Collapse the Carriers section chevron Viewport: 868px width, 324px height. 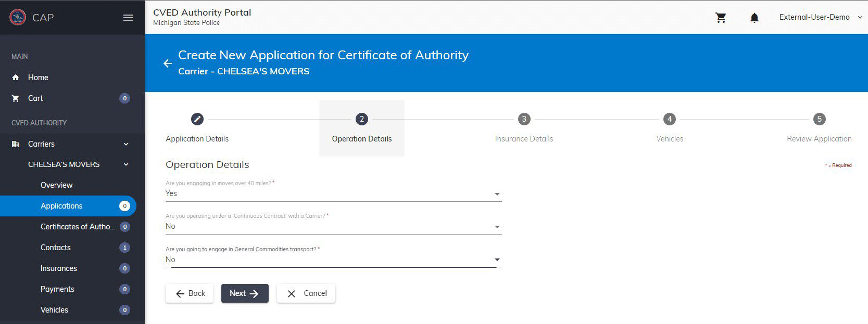(126, 144)
